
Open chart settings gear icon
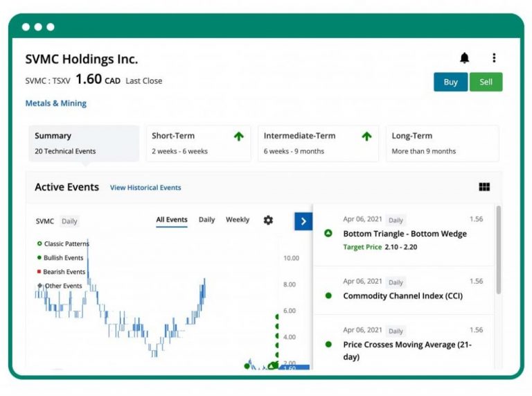click(x=268, y=220)
